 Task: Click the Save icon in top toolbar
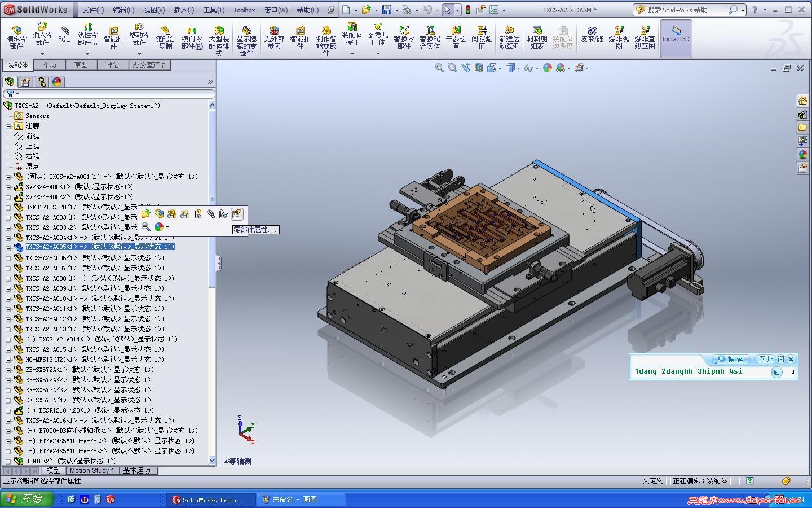pos(387,10)
